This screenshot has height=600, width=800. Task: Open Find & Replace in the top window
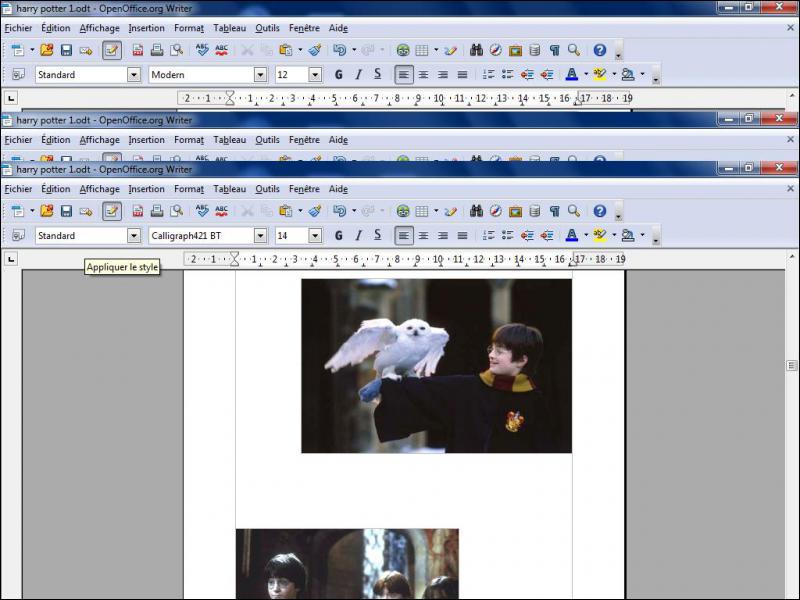[477, 50]
